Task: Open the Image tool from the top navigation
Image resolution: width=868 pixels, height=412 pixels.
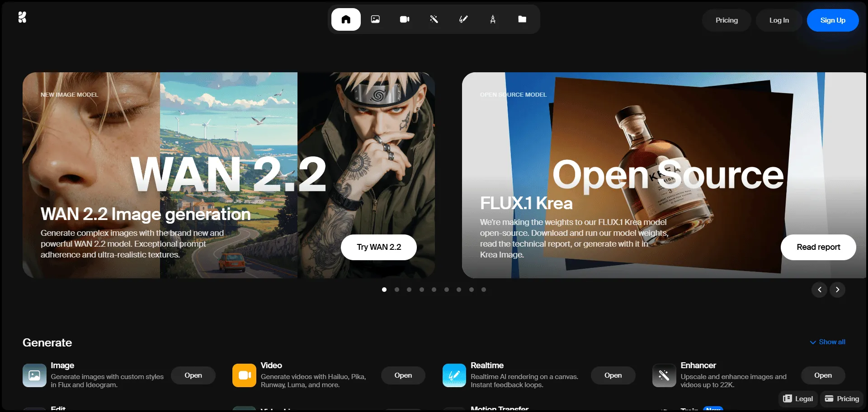Action: coord(375,19)
